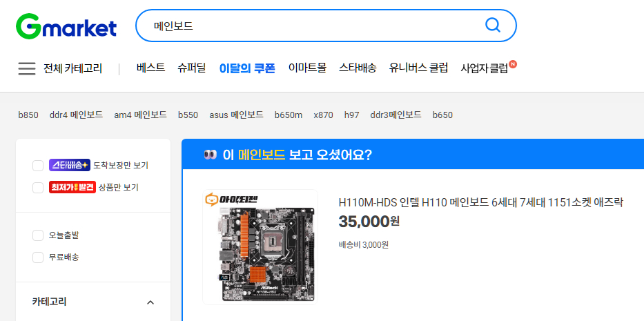Select related keyword b550
The image size is (644, 321).
[x=188, y=115]
